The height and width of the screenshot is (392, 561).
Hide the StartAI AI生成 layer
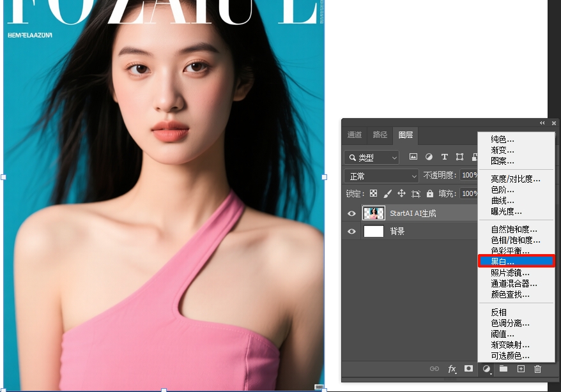pos(351,213)
